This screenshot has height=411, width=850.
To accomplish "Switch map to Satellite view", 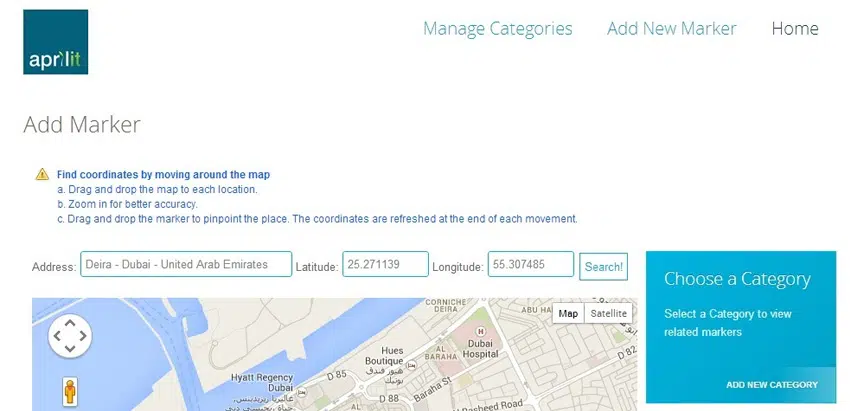I will [x=609, y=313].
